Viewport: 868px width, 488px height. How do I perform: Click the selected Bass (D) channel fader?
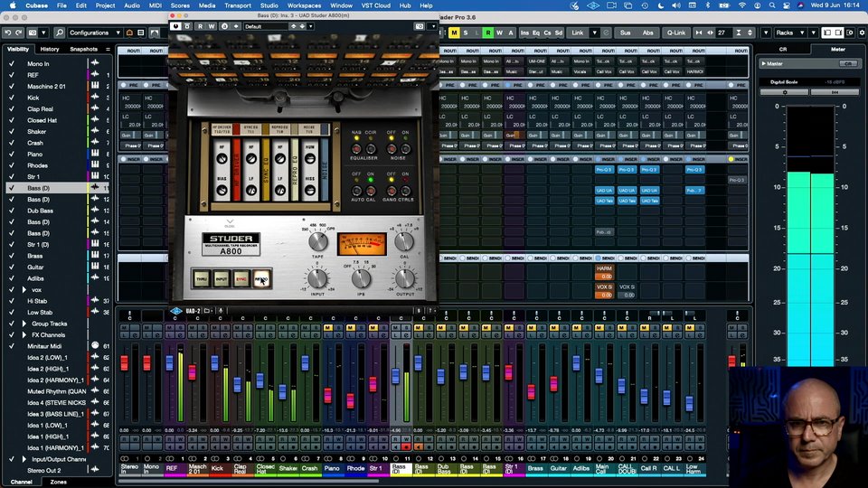(x=395, y=376)
